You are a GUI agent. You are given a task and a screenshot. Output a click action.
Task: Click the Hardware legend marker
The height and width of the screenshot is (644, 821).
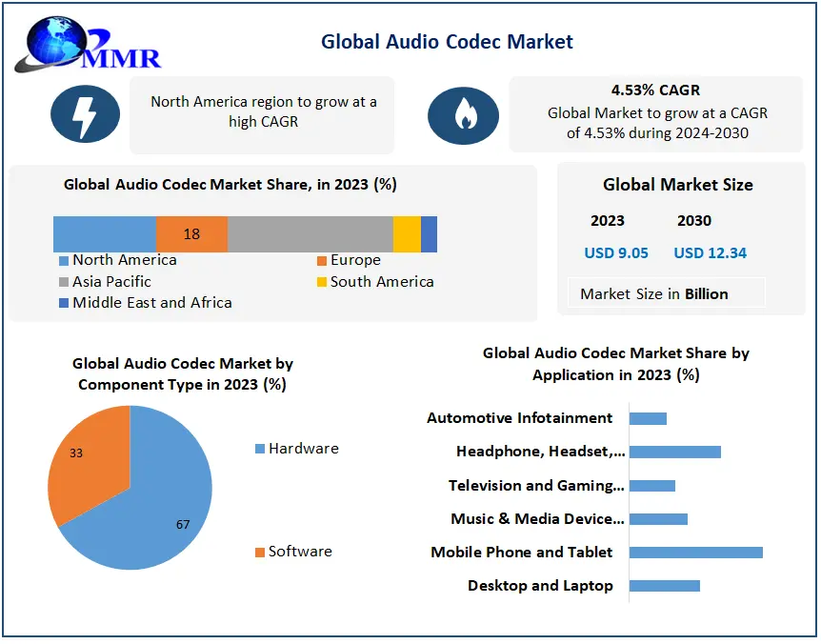coord(260,449)
